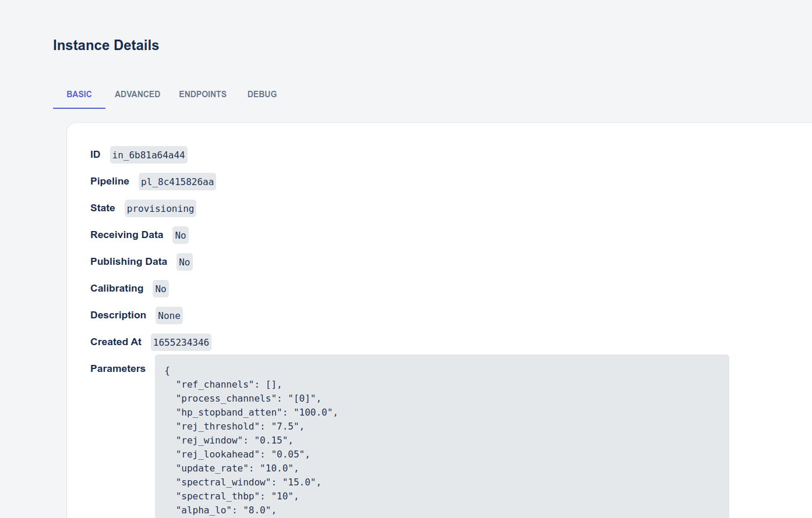This screenshot has width=812, height=518.
Task: Click the Pipeline field label
Action: (x=110, y=181)
